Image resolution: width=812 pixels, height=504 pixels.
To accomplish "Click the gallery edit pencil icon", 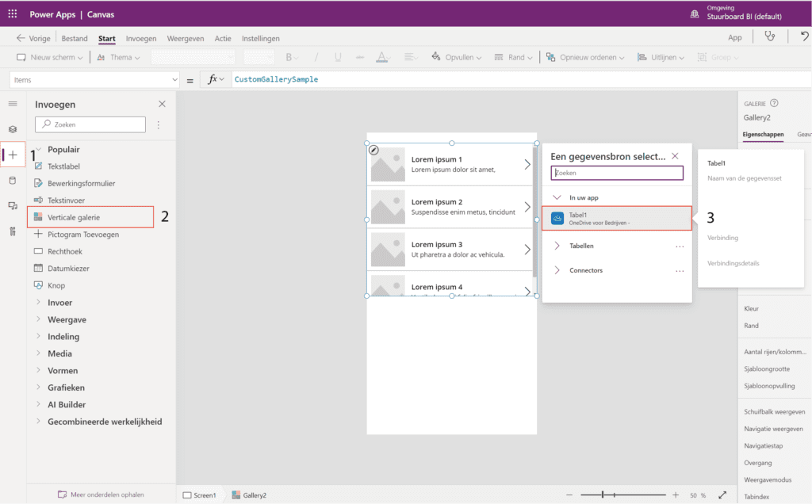I will tap(374, 150).
